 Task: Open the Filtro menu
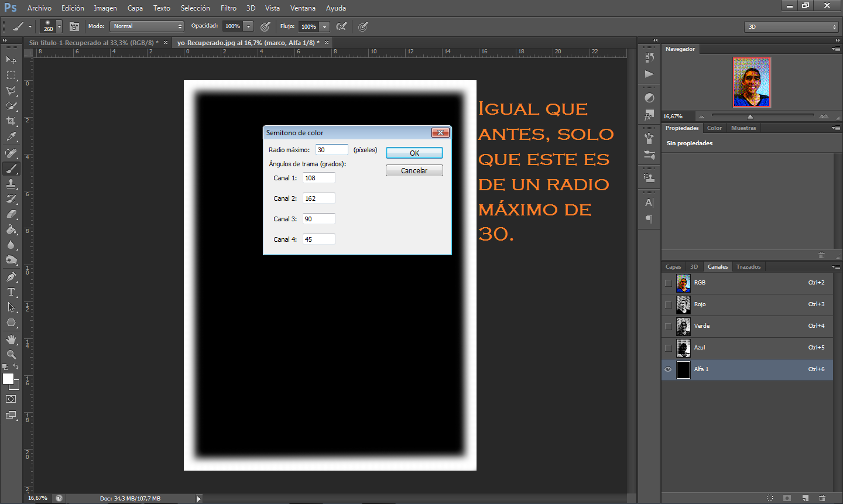coord(228,8)
